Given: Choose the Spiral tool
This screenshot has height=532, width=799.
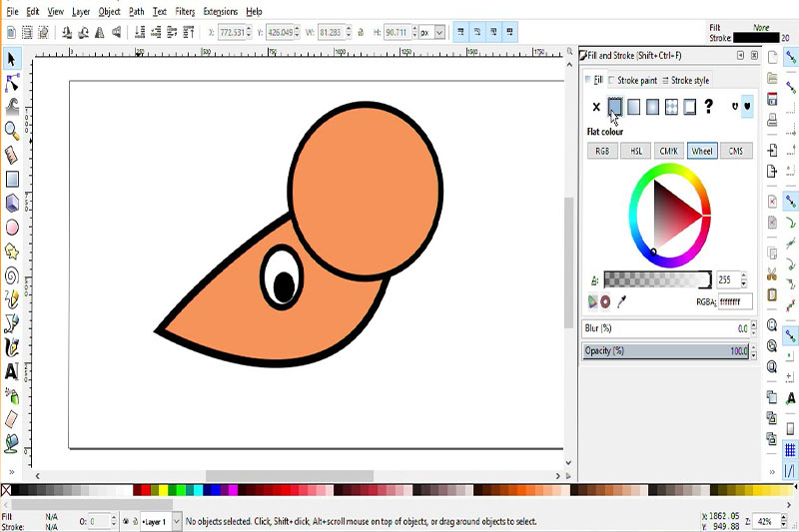Looking at the screenshot, I should tap(12, 274).
